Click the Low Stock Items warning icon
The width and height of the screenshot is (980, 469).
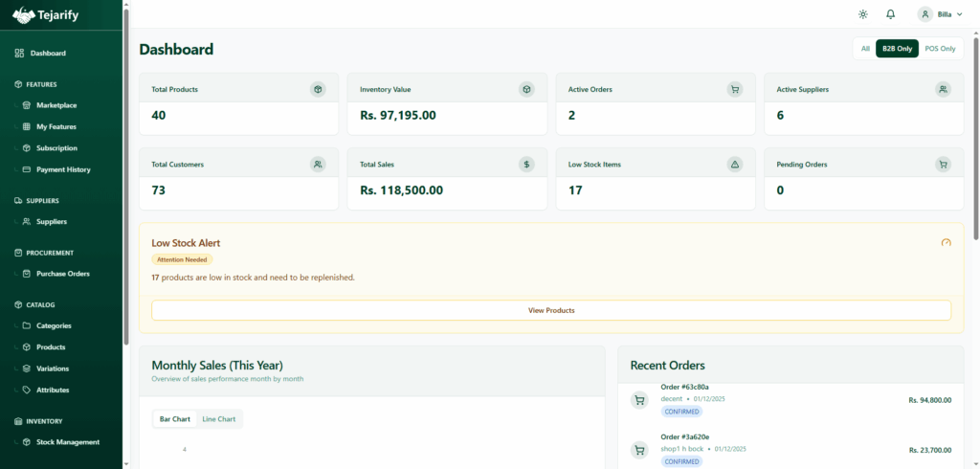735,164
